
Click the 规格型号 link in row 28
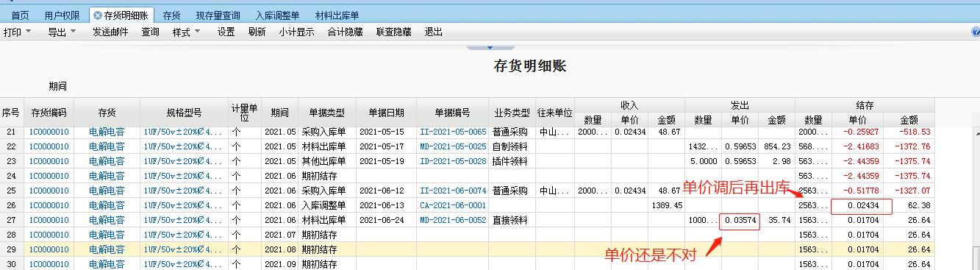click(x=183, y=235)
